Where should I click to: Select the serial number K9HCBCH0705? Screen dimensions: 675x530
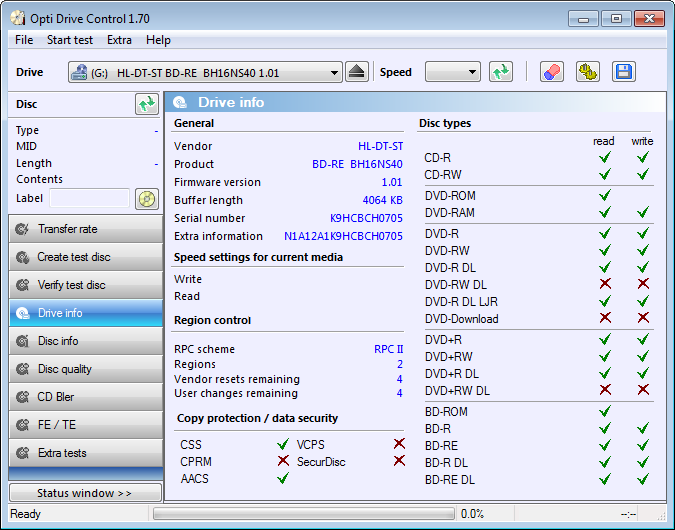[366, 218]
